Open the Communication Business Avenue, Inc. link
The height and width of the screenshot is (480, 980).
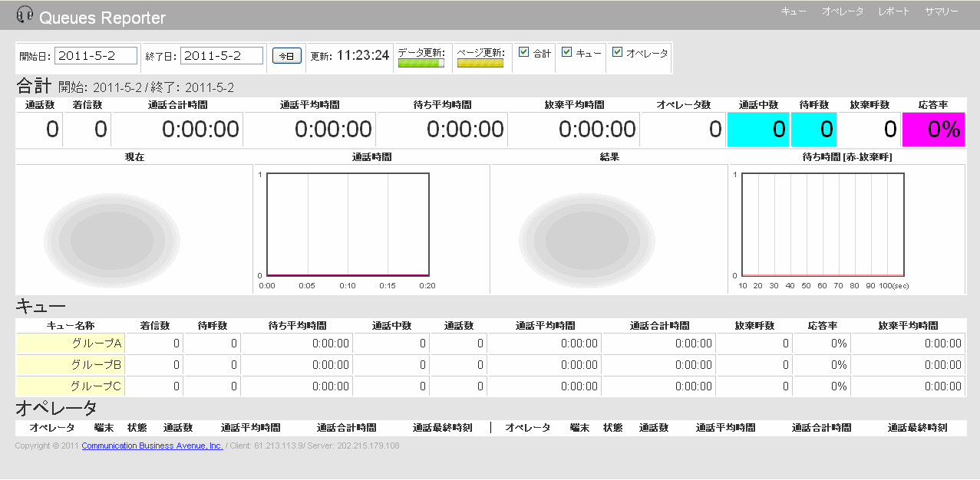pos(152,445)
